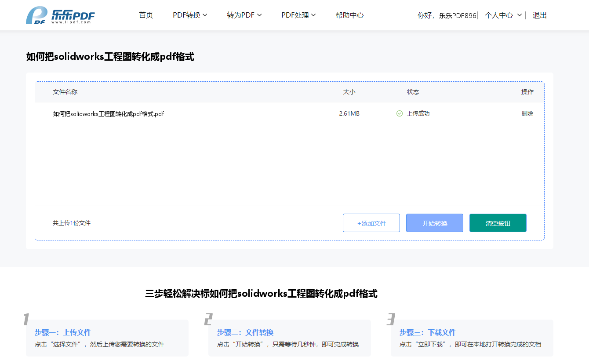Click the 三步轻松解决 section heading

[261, 294]
